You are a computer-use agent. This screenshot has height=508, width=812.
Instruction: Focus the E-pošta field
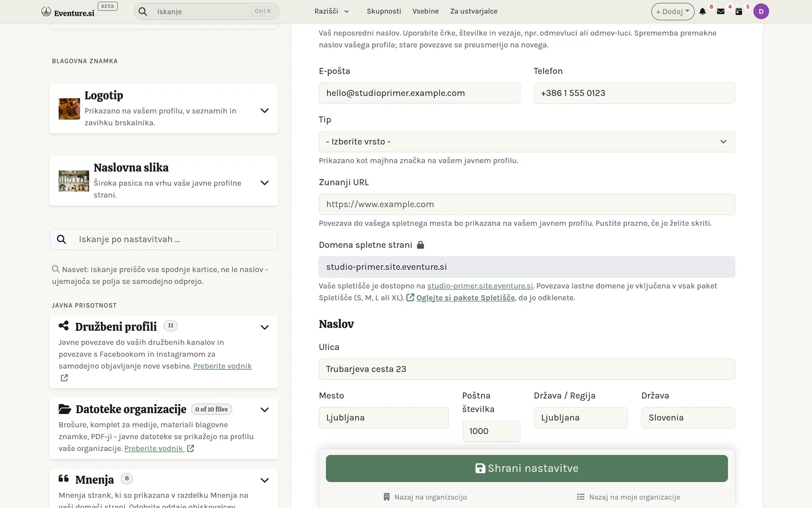pyautogui.click(x=420, y=93)
